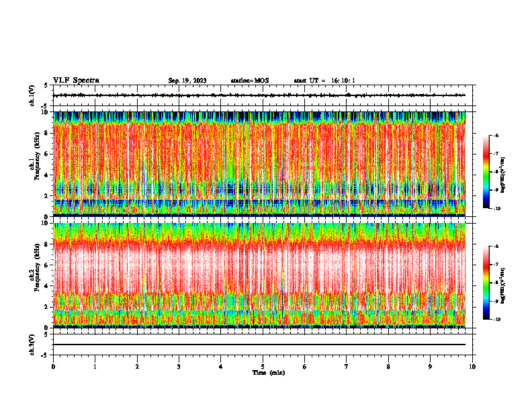Click time axis tick label "5"
This screenshot has width=532, height=411.
tap(263, 367)
